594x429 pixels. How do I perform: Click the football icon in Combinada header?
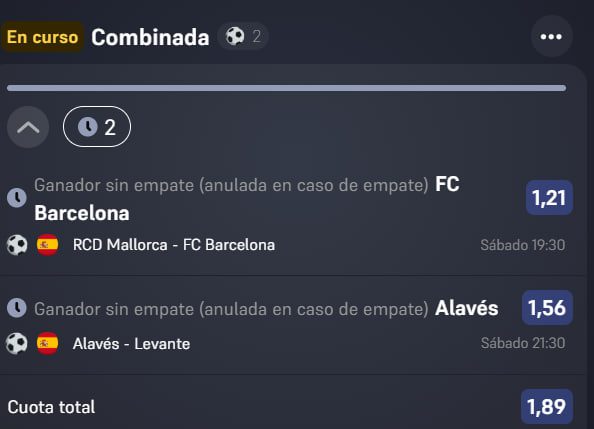pos(235,36)
